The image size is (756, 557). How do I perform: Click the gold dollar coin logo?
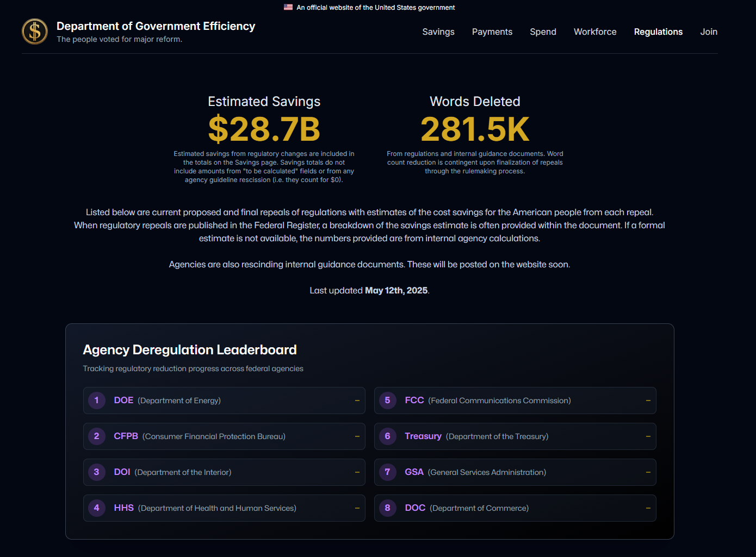click(x=35, y=32)
